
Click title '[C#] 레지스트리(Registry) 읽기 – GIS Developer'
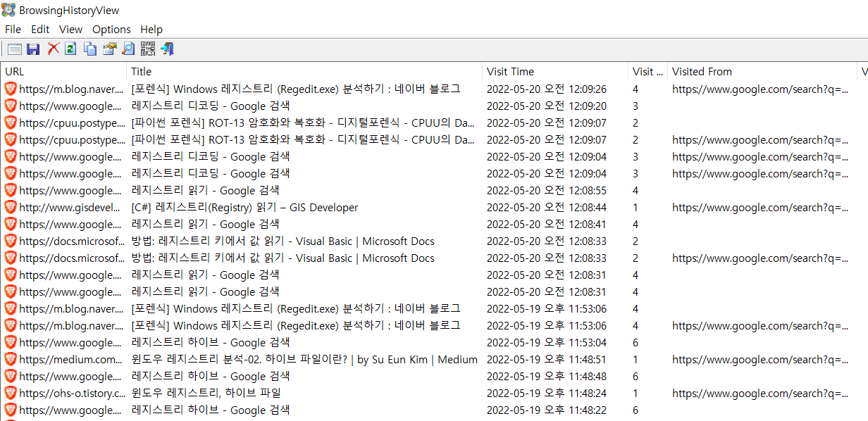(244, 207)
